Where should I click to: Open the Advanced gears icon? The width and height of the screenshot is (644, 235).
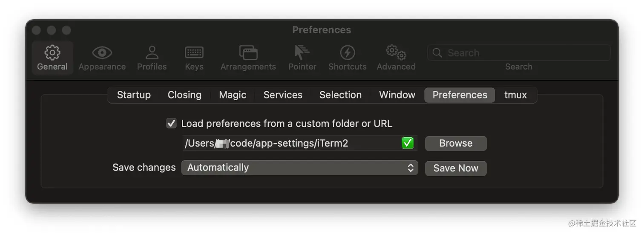pos(396,52)
